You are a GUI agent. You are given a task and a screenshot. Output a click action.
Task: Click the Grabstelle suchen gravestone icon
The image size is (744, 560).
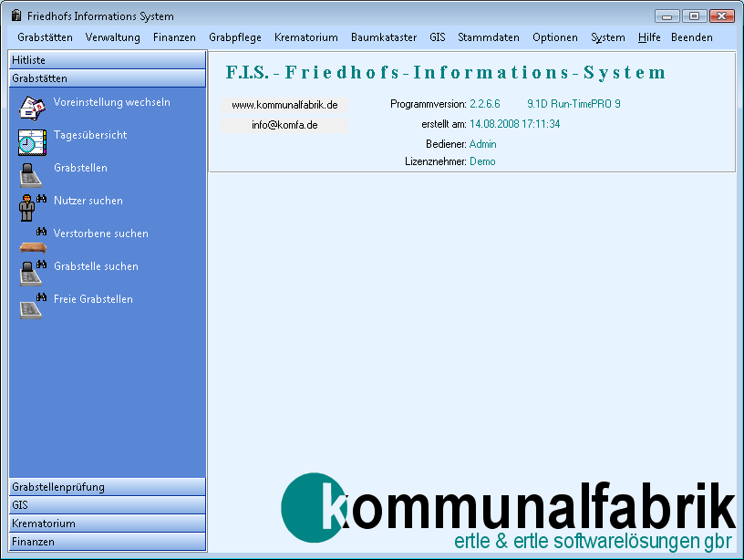pyautogui.click(x=31, y=274)
